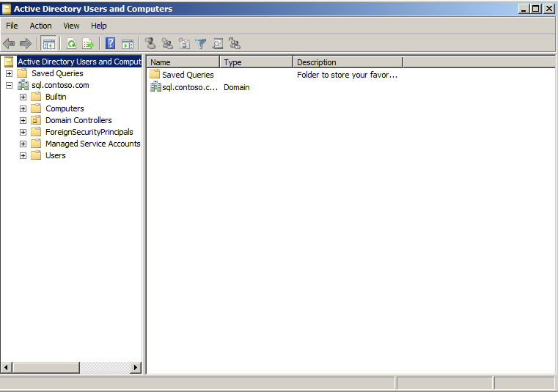Maximize the Active Directory window
558x392 pixels.
point(535,9)
